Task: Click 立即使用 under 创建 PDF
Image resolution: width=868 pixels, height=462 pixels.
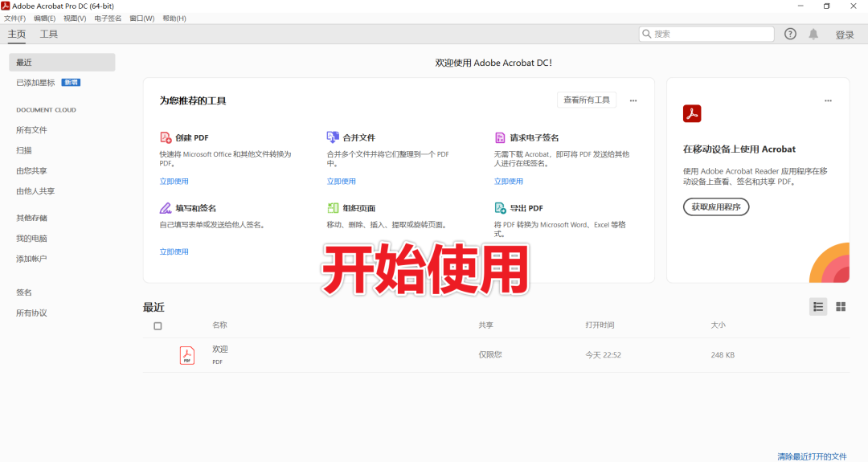Action: [x=174, y=182]
